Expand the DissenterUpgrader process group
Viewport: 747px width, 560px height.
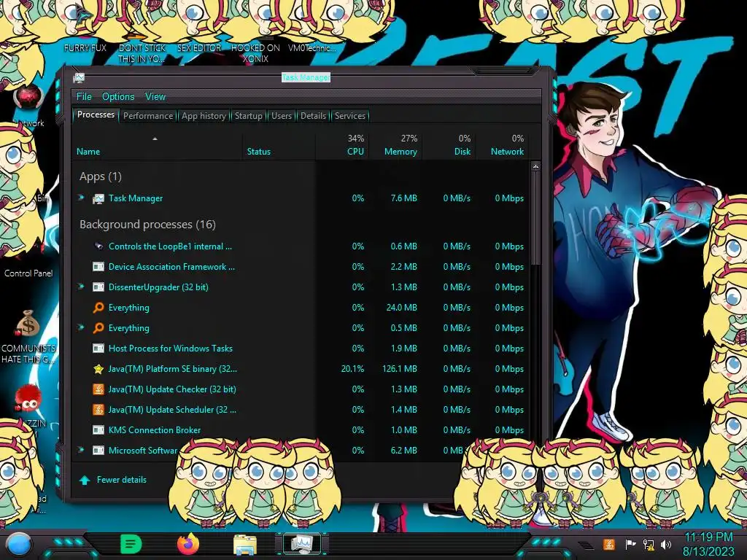81,287
